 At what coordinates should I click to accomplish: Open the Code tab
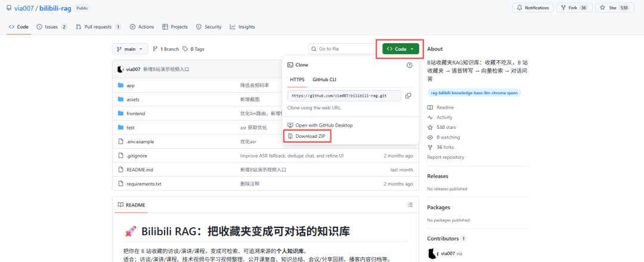point(18,27)
